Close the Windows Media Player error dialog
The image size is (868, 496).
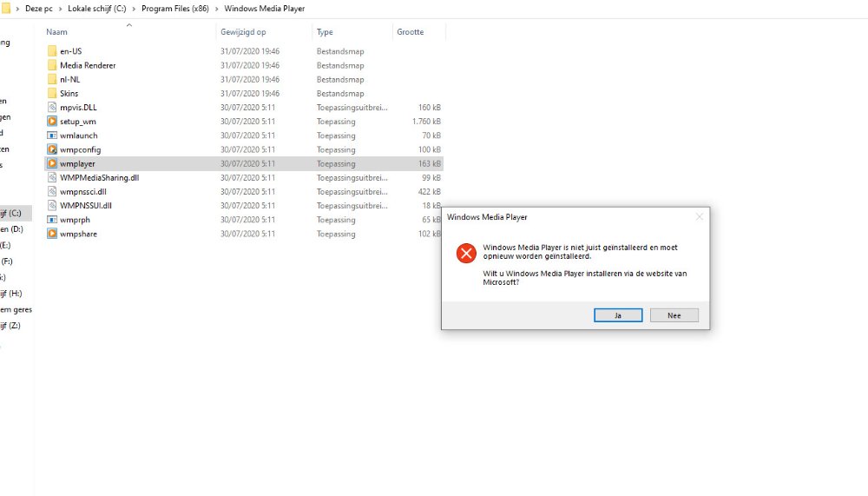click(x=699, y=216)
